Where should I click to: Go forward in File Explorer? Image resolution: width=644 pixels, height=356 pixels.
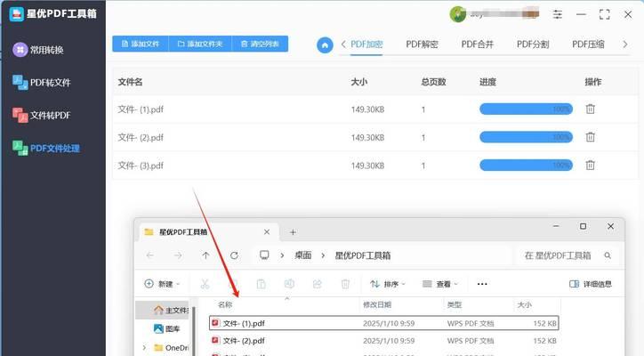click(178, 255)
